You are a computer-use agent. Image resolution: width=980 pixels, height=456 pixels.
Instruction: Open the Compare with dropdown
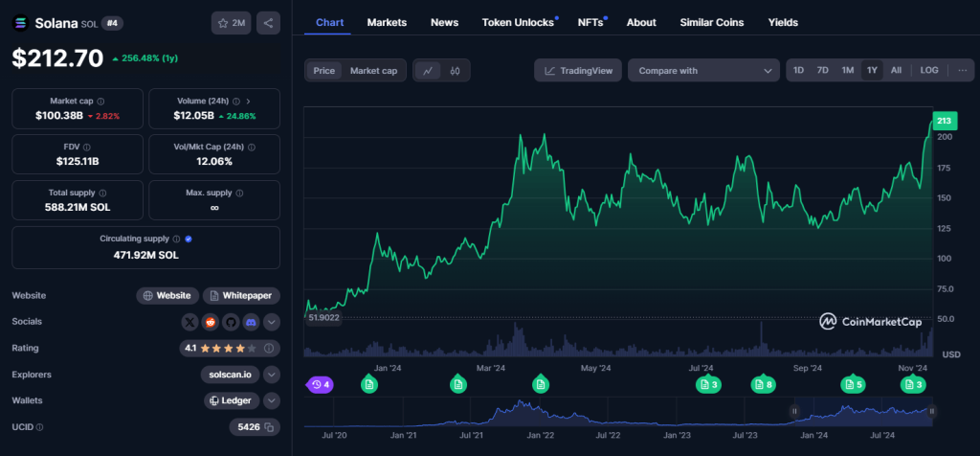pos(703,71)
